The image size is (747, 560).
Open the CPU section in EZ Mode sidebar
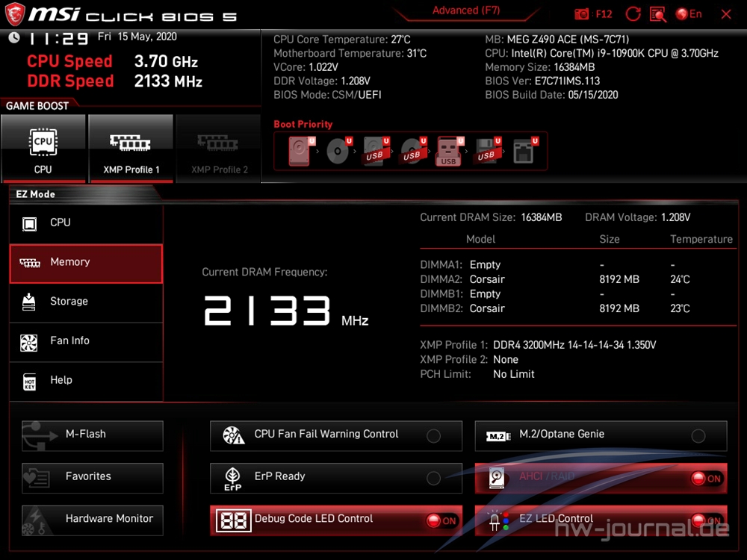pyautogui.click(x=86, y=223)
